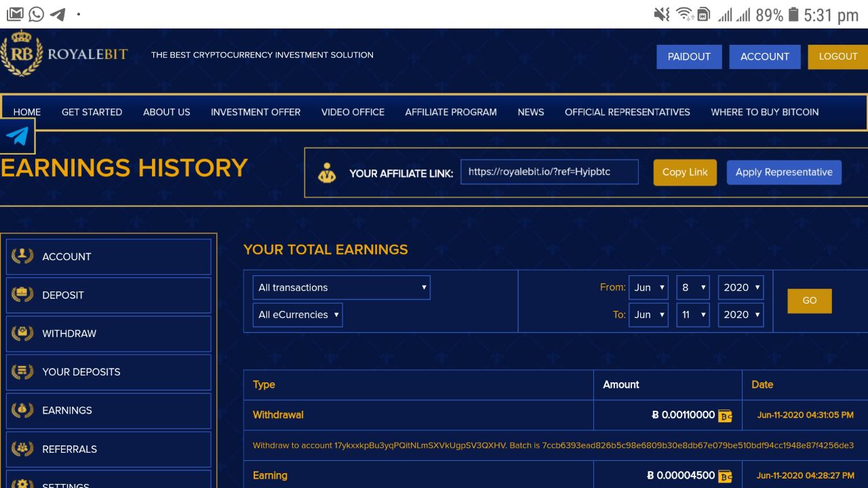Click the RoyaleBit crest logo
Screen dimensions: 868x488
[21, 54]
